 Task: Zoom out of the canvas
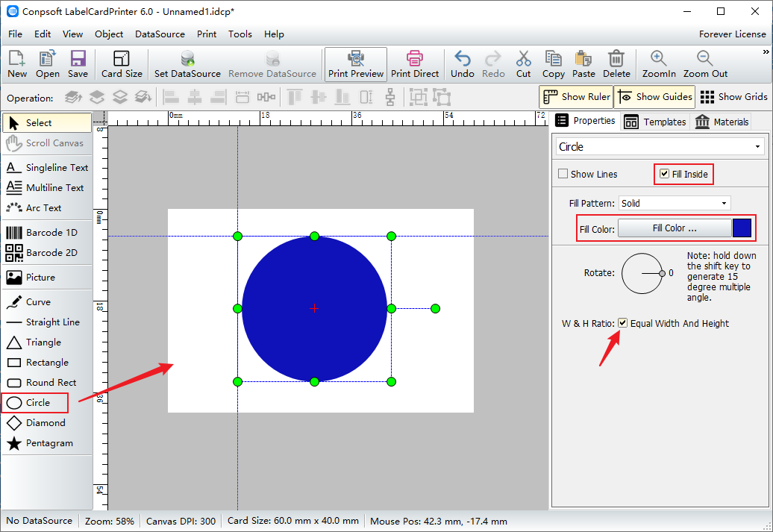pyautogui.click(x=705, y=64)
